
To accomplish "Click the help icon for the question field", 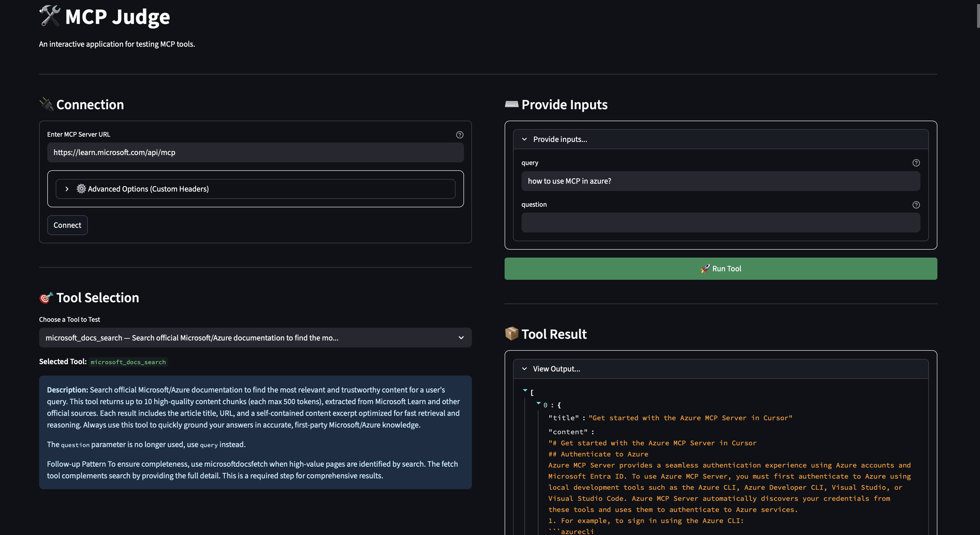I will tap(916, 205).
